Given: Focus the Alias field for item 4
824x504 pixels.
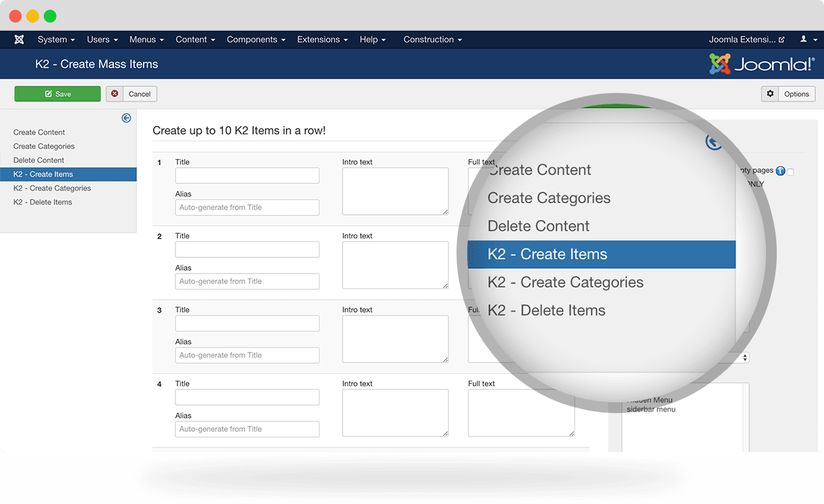Looking at the screenshot, I should coord(247,429).
